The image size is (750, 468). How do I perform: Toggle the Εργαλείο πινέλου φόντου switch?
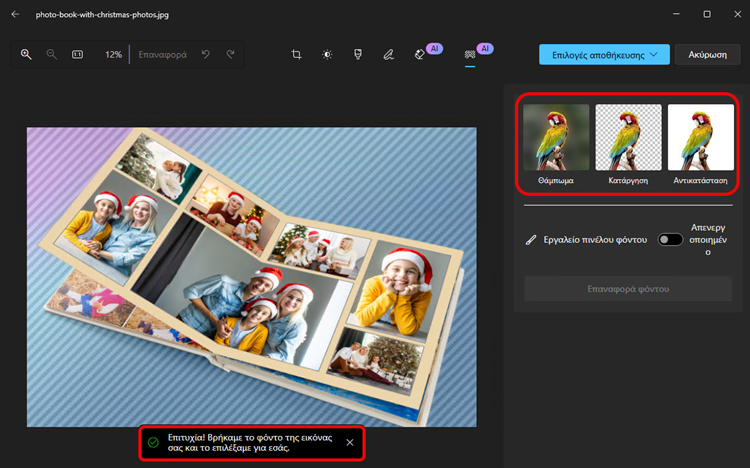tap(670, 239)
